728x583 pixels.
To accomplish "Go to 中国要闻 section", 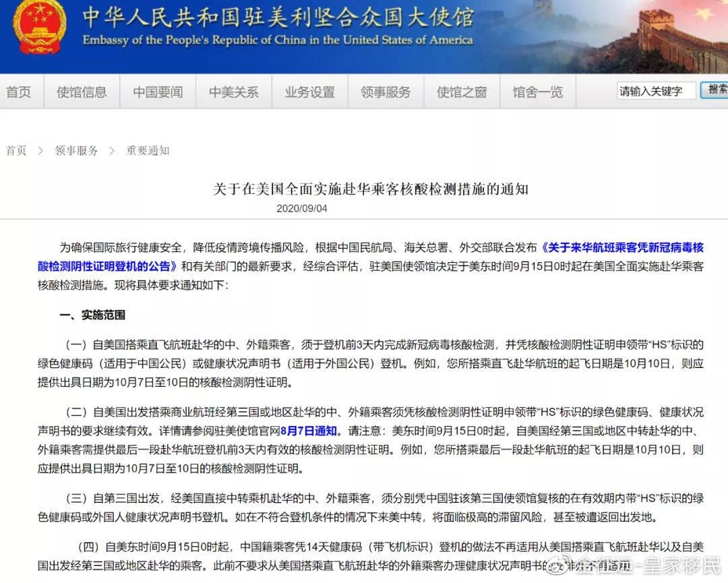I will point(158,92).
